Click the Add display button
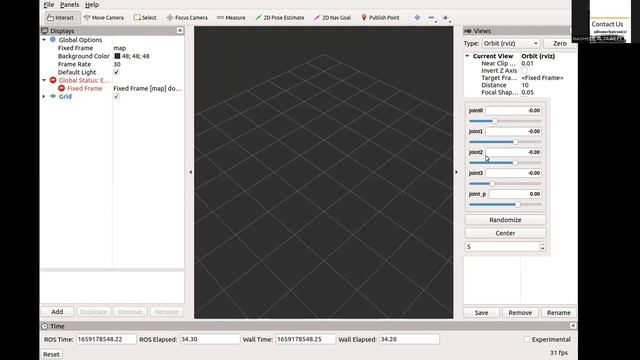640x360 pixels. coord(57,312)
